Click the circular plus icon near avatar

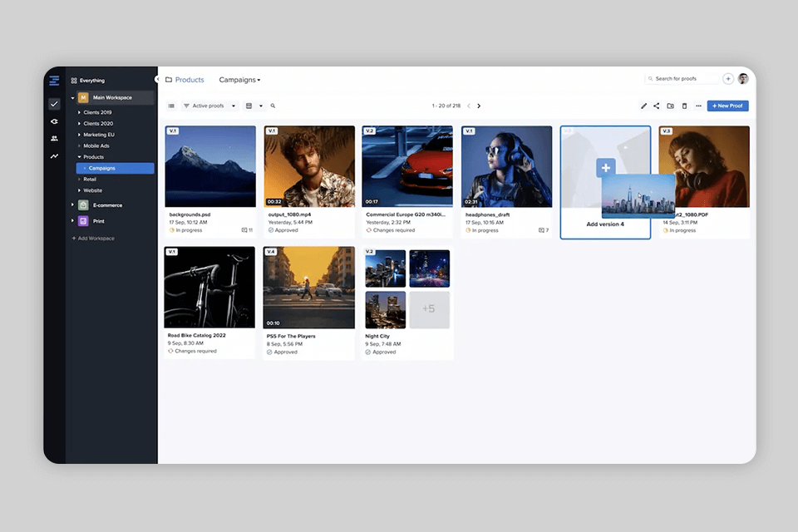tap(728, 79)
